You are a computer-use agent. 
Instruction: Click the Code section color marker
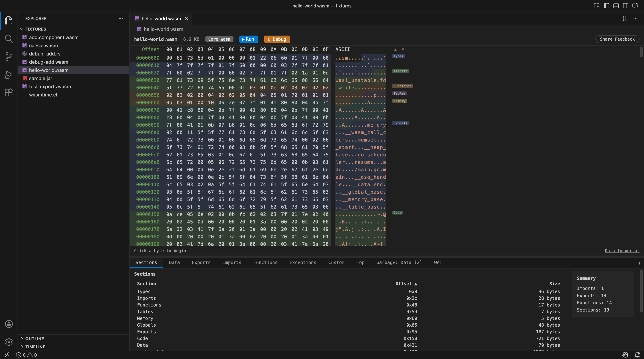(x=397, y=213)
